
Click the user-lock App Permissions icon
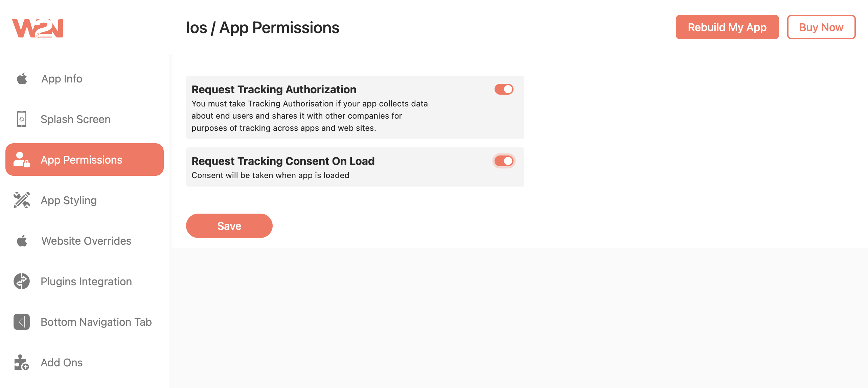click(x=21, y=160)
